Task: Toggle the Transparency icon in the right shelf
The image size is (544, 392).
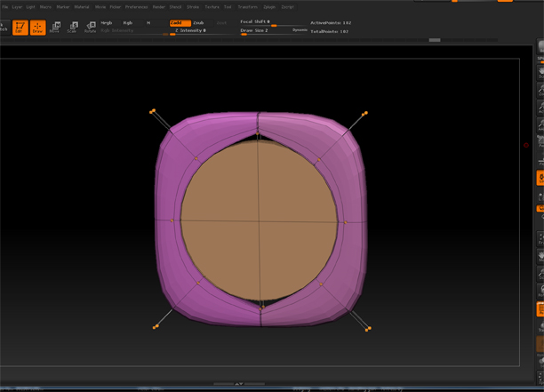Action: [x=540, y=326]
